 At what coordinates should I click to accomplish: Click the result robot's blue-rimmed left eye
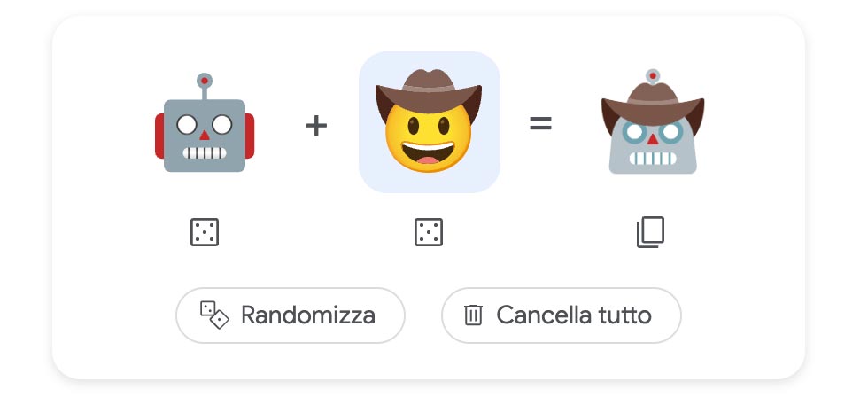634,132
